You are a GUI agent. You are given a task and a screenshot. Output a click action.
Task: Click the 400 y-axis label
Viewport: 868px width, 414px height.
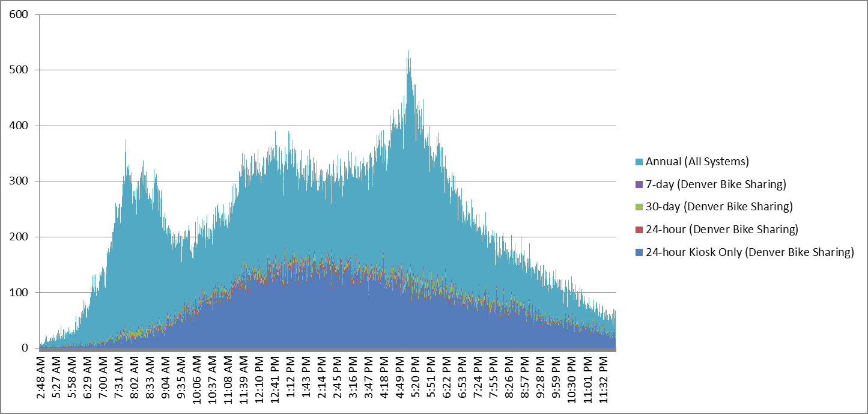click(x=19, y=126)
